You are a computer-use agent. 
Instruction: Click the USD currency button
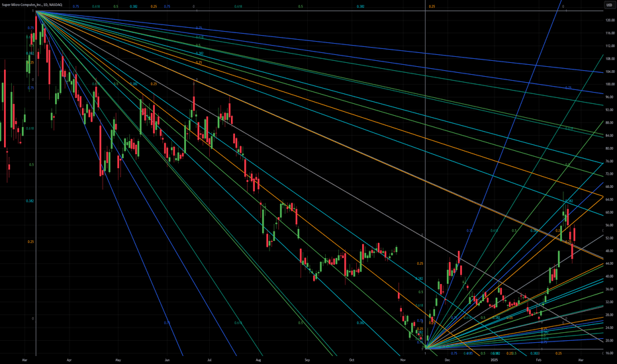pyautogui.click(x=610, y=5)
